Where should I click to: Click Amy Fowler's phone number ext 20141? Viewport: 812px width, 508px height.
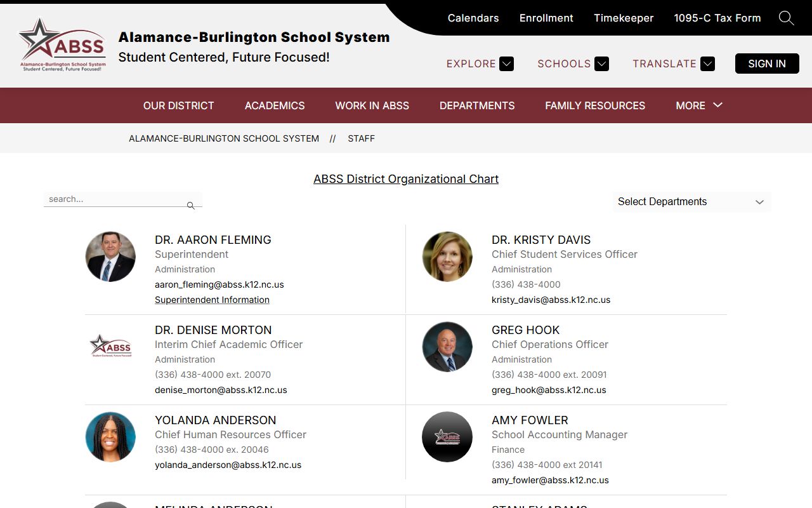(547, 465)
